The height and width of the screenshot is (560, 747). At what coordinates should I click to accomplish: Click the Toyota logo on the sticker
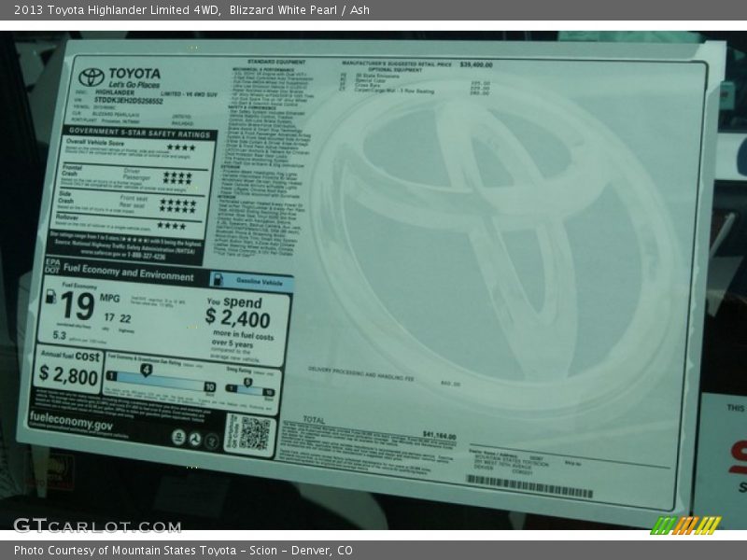[92, 77]
